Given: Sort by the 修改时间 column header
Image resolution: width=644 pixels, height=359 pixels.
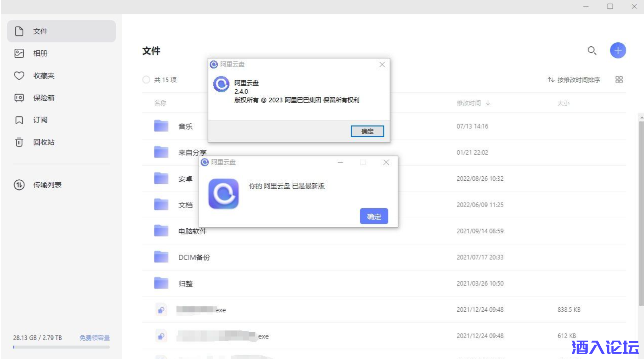Looking at the screenshot, I should 473,103.
